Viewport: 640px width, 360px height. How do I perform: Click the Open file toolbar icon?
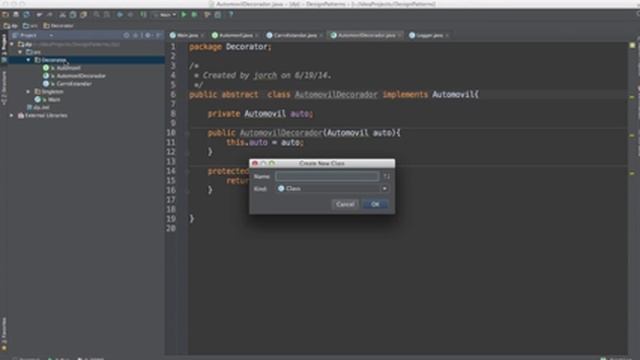(5, 15)
